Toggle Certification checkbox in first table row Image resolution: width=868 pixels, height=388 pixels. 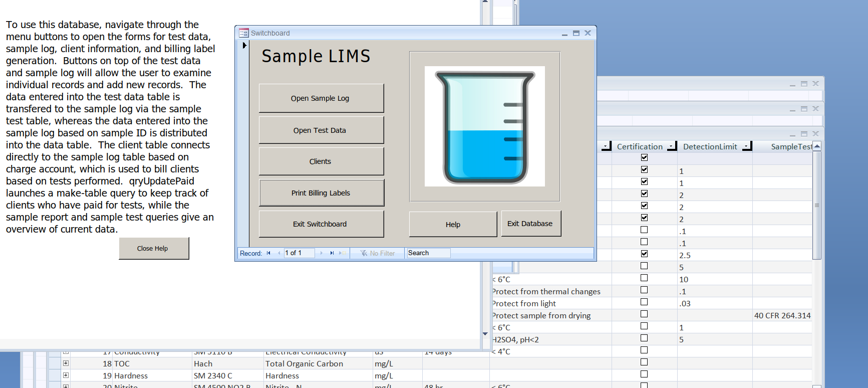[644, 157]
